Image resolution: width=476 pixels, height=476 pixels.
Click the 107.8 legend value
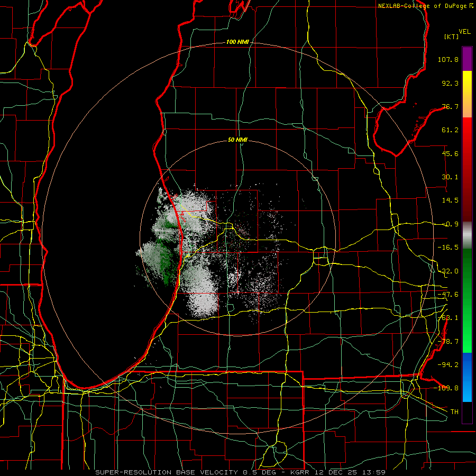point(448,59)
